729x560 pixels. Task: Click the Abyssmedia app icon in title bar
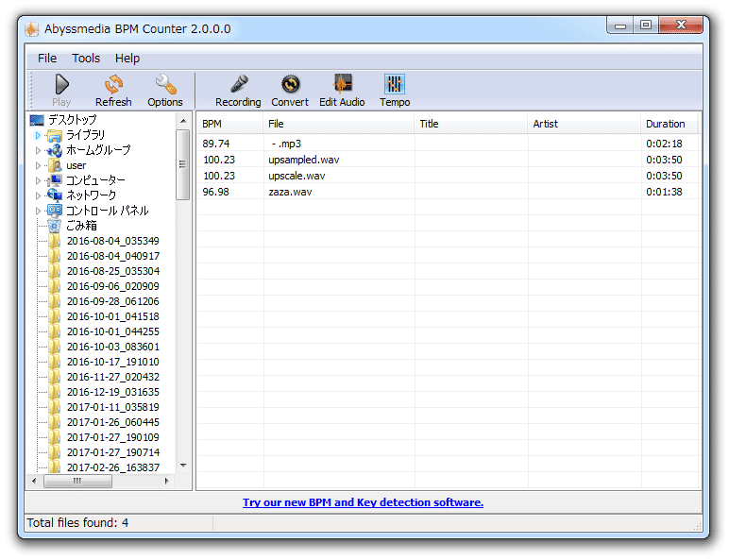31,29
